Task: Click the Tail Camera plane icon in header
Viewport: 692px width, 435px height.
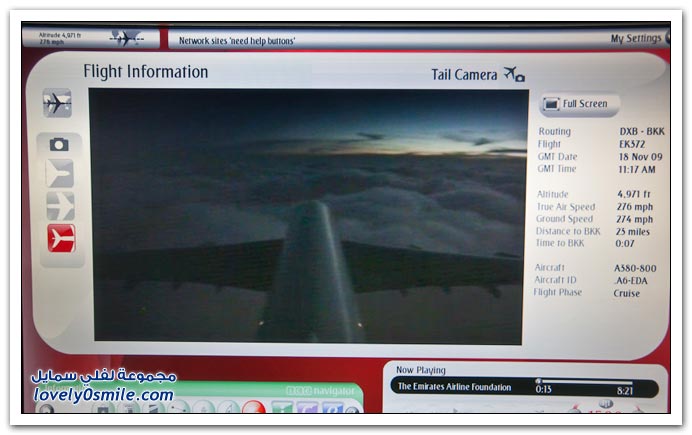Action: click(x=514, y=75)
